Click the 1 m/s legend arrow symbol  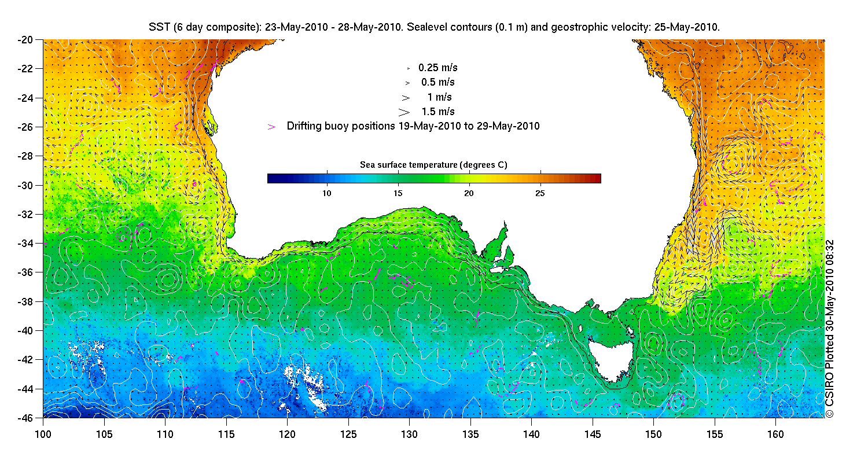pyautogui.click(x=406, y=97)
